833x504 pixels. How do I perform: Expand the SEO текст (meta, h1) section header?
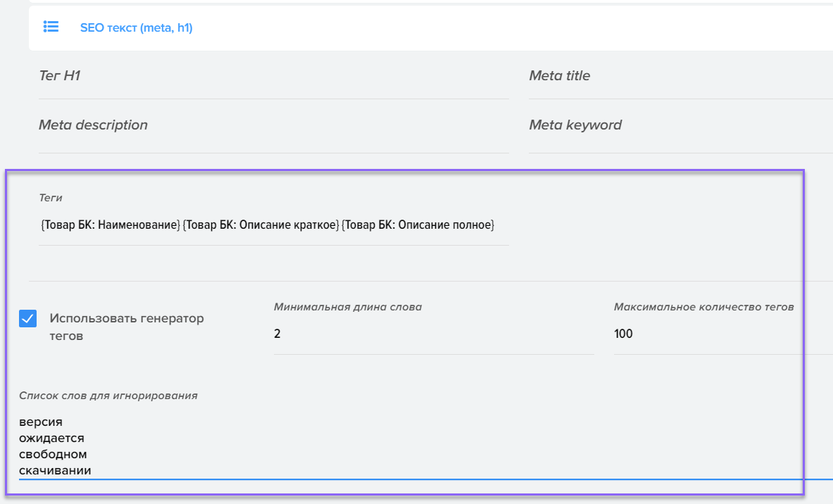click(x=136, y=28)
